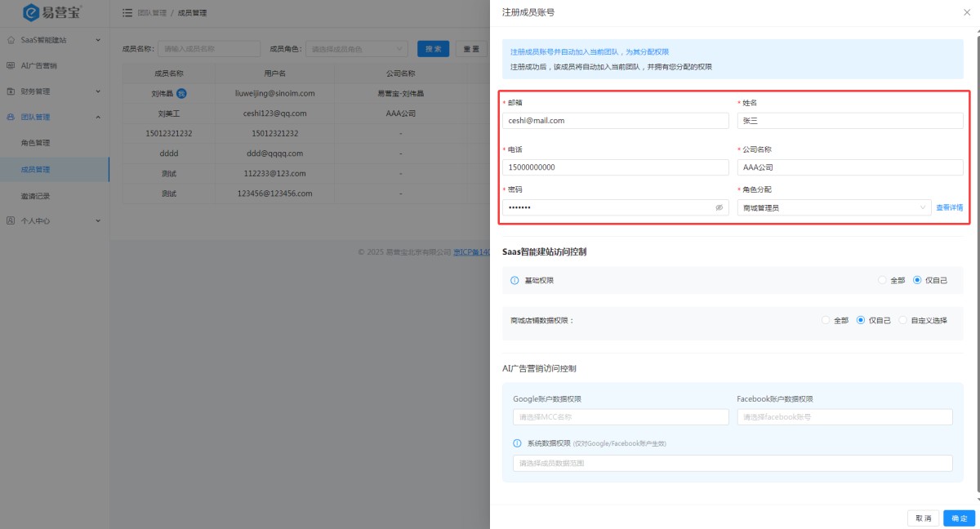
Task: Click the blue 我 badge beside 刘伟晶
Action: coord(182,93)
